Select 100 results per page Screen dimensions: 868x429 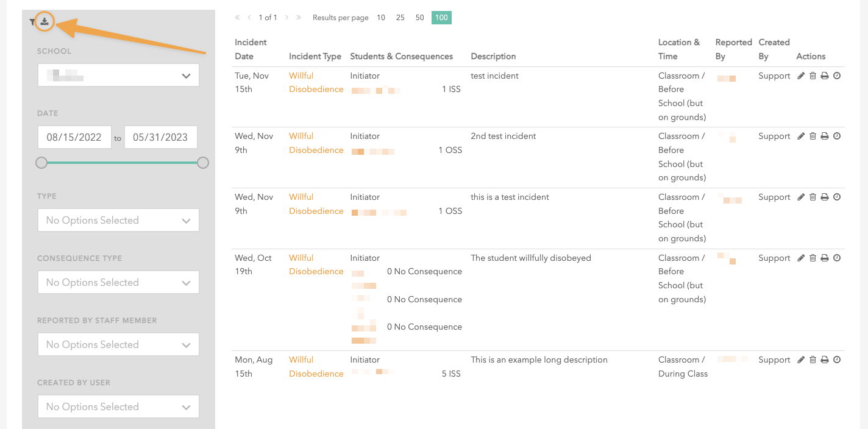pyautogui.click(x=441, y=18)
